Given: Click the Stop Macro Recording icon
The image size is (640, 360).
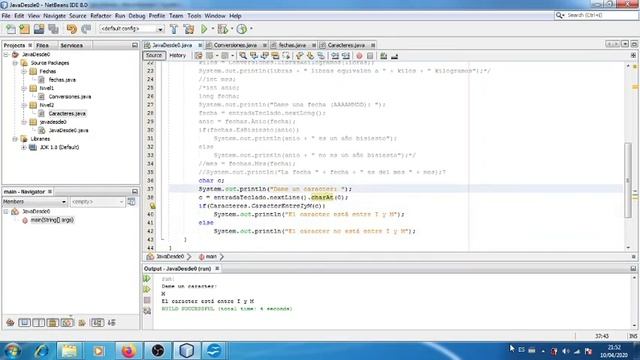Looking at the screenshot, I should [370, 56].
